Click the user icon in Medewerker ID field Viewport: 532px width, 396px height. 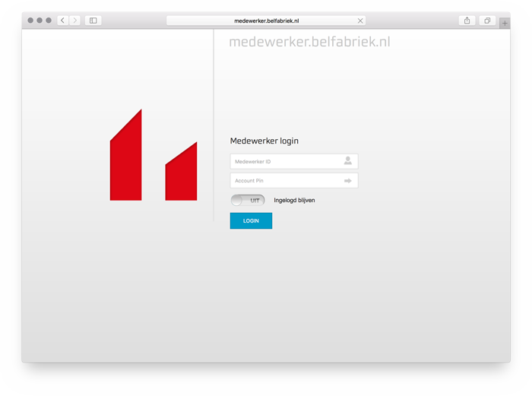tap(347, 161)
